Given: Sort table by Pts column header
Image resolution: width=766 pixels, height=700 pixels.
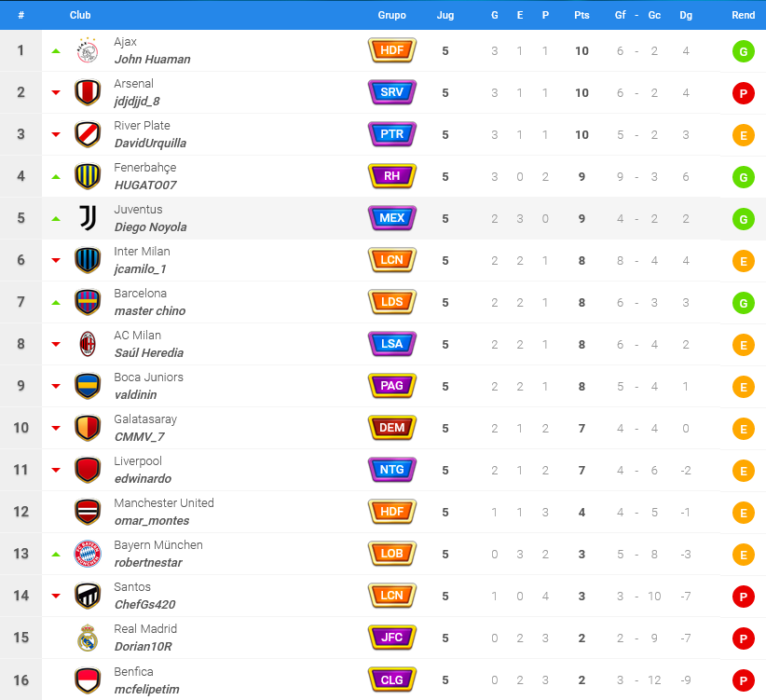Looking at the screenshot, I should (x=581, y=15).
